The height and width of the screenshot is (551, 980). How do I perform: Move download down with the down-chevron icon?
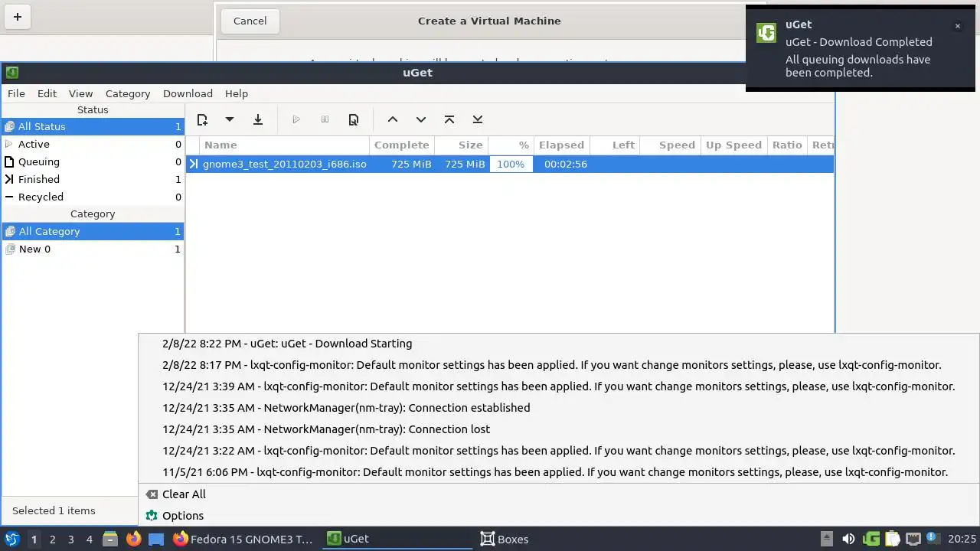(x=420, y=119)
